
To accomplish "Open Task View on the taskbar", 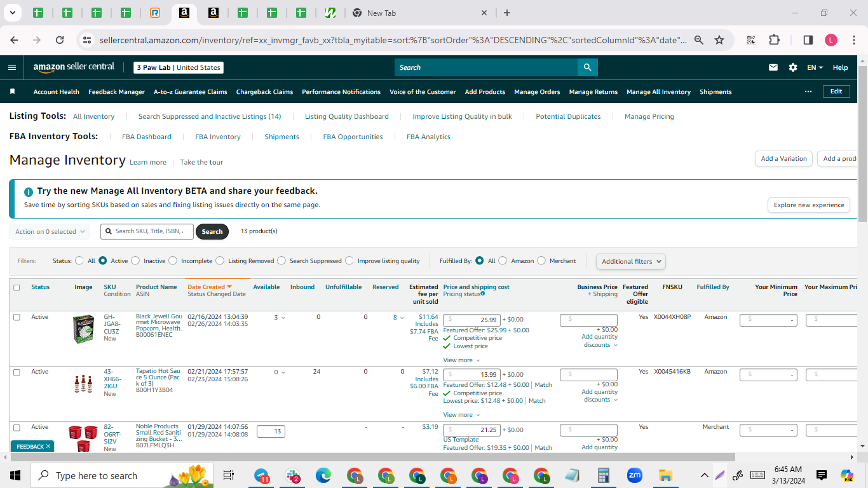I will 229,475.
